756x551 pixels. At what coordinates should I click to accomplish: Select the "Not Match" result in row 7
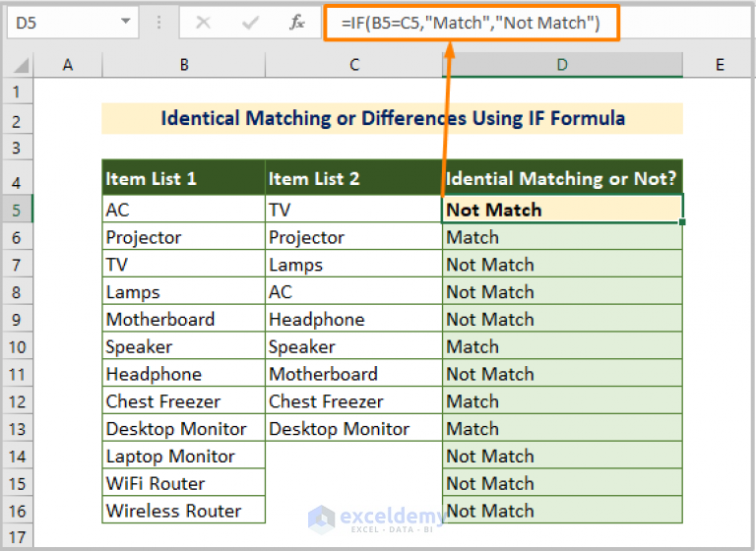[562, 265]
